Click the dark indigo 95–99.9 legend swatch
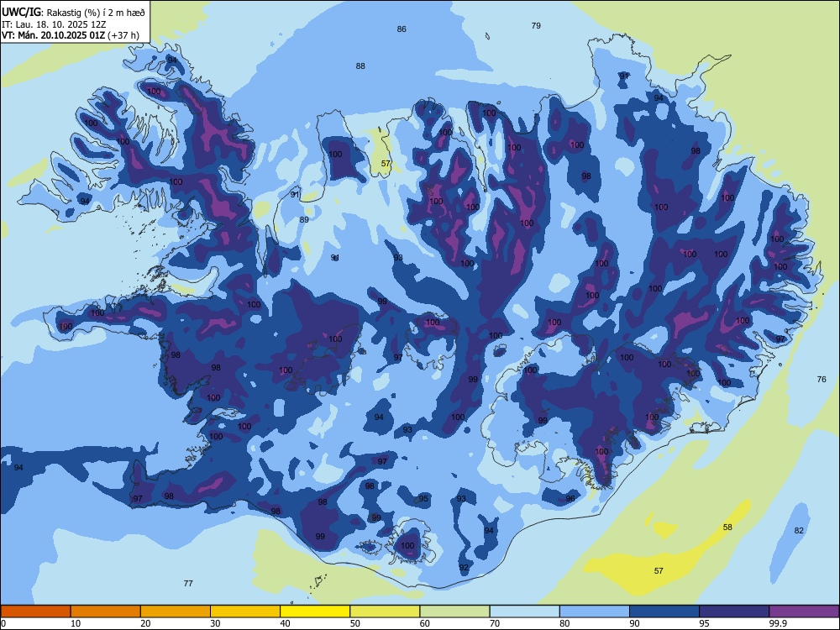840x630 pixels. pos(734,612)
